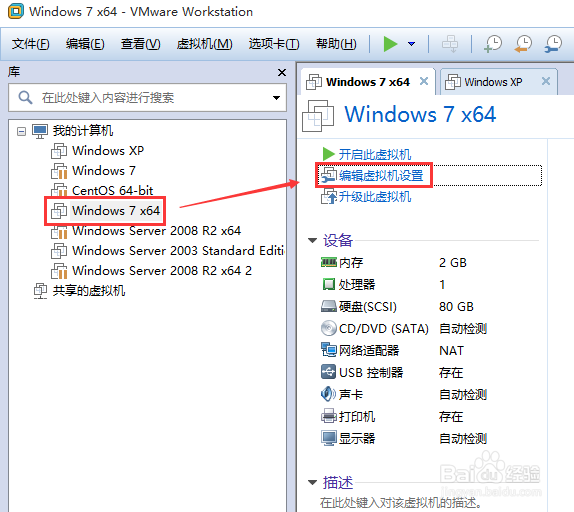Image resolution: width=574 pixels, height=512 pixels.
Task: Close the Windows 7 x64 tab
Action: 424,81
